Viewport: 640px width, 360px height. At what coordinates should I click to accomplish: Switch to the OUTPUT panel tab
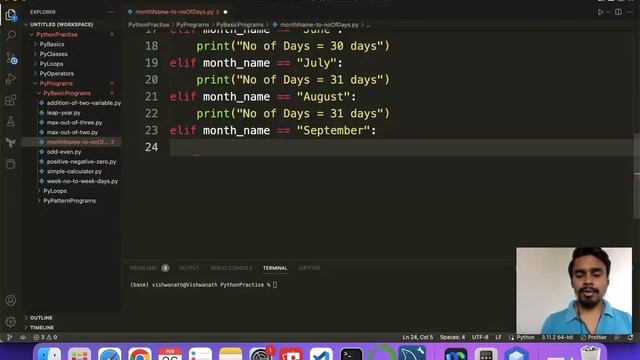[x=189, y=268]
